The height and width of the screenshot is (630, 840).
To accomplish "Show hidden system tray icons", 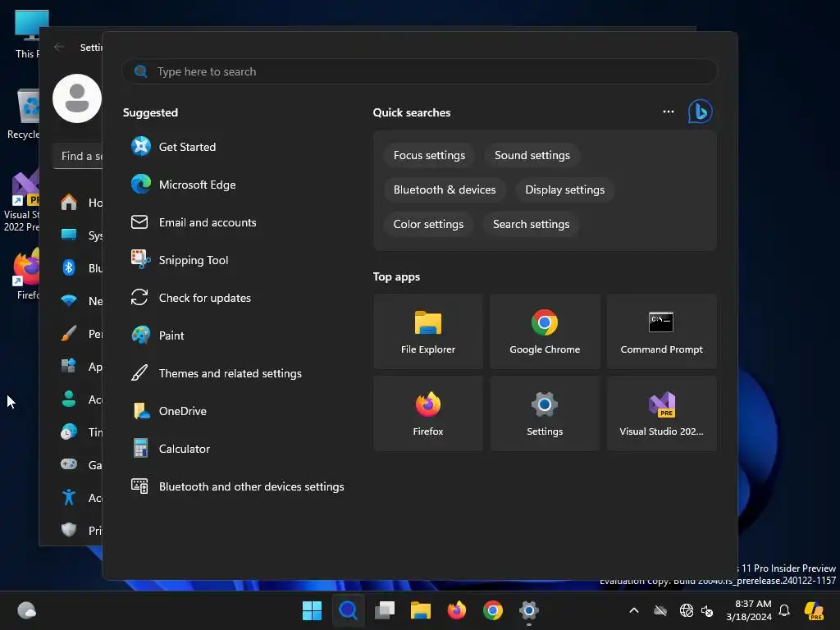I will pyautogui.click(x=634, y=610).
